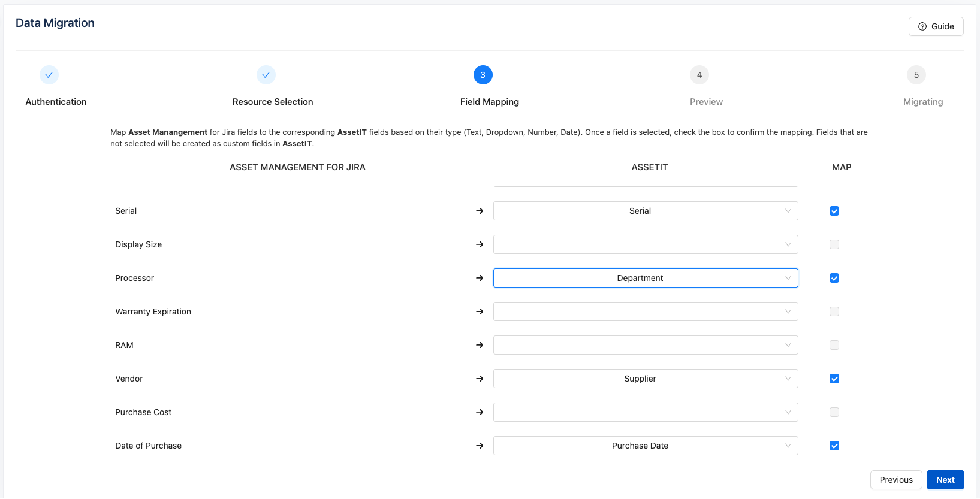Select the Resource Selection step label
This screenshot has height=499, width=980.
coord(273,102)
